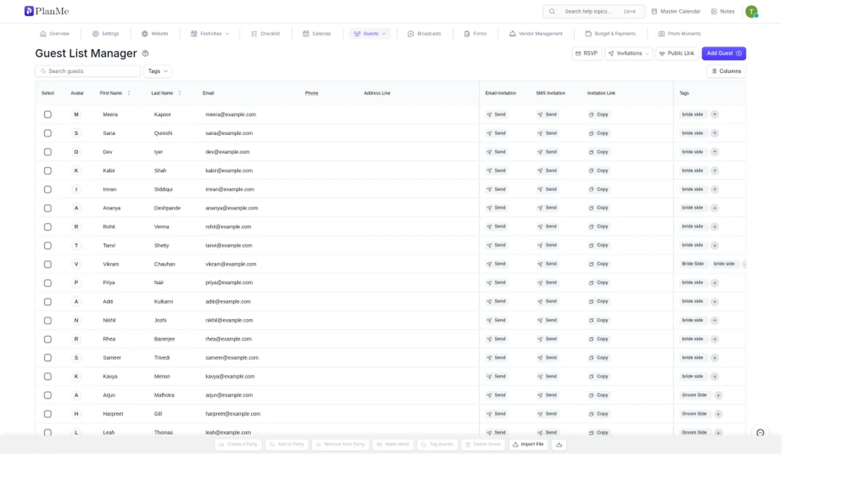Click avatar letter V for Vikram
868x484 pixels.
click(77, 264)
